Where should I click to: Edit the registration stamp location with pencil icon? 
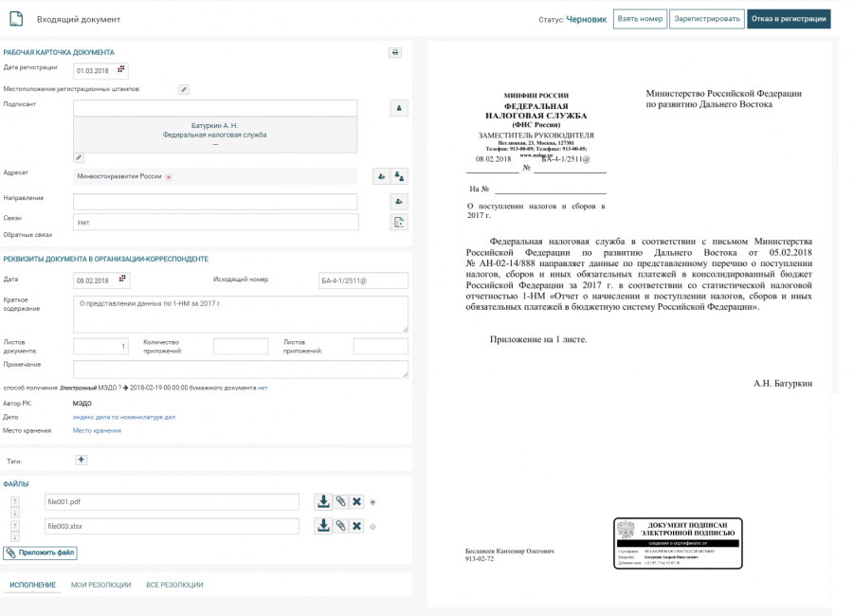tap(184, 89)
